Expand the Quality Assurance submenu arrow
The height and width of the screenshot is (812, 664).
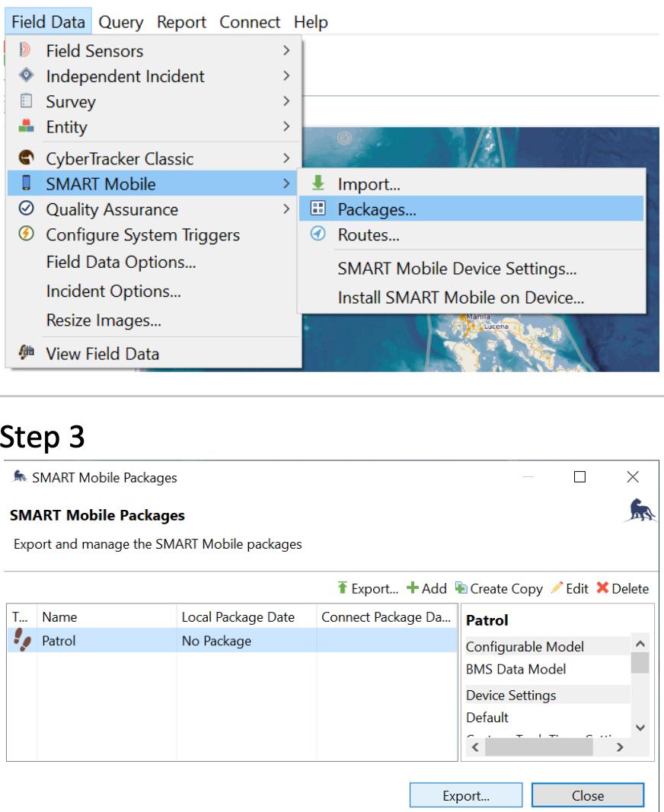click(286, 209)
